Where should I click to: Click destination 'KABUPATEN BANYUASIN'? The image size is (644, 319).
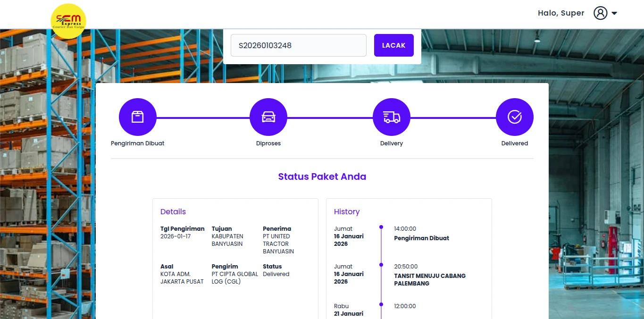(x=227, y=240)
